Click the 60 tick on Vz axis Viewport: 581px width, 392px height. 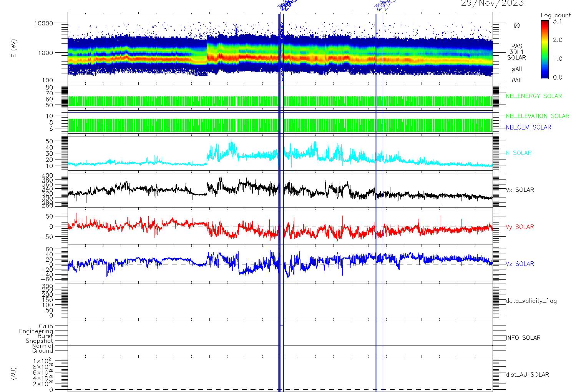[49, 249]
